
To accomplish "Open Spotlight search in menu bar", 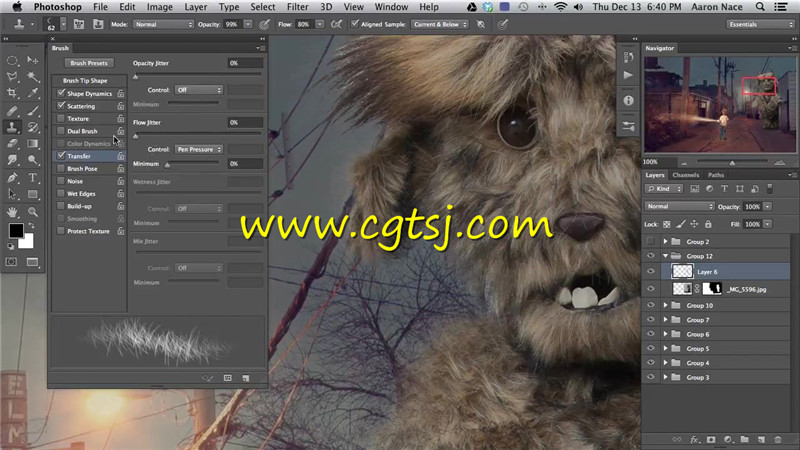I will [760, 7].
